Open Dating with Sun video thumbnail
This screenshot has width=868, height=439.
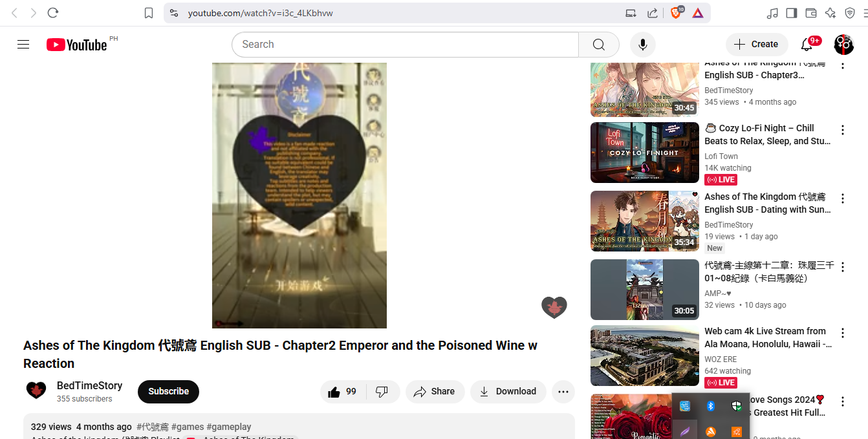point(645,221)
